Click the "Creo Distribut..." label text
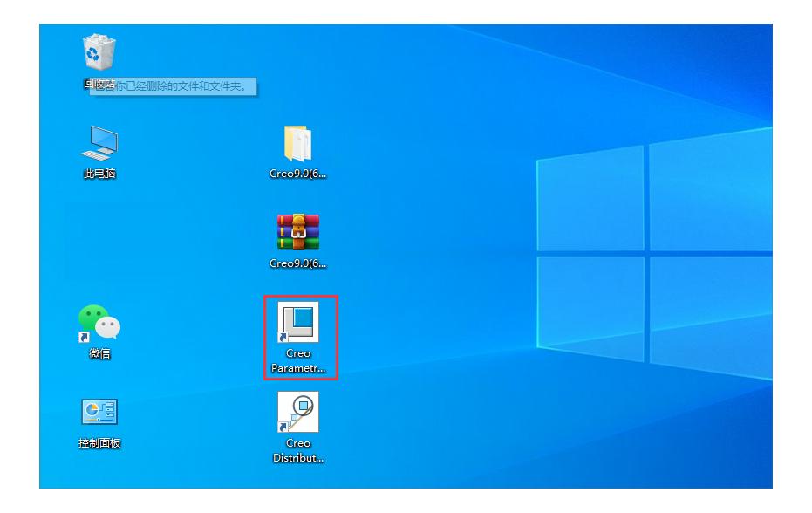This screenshot has height=513, width=812. [x=297, y=450]
